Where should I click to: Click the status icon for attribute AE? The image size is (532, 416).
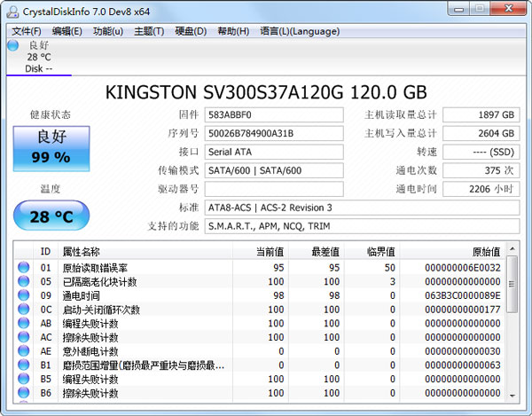pyautogui.click(x=23, y=351)
